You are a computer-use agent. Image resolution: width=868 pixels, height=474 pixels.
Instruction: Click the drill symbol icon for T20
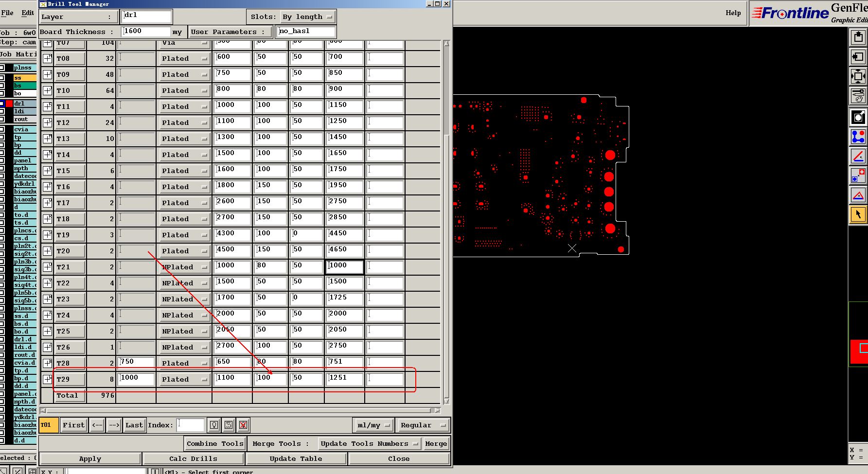47,251
